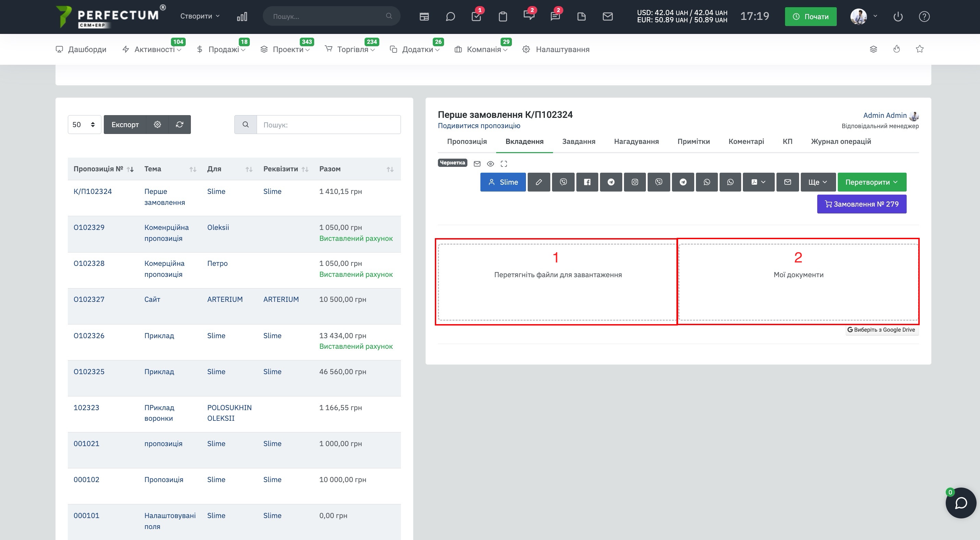The image size is (980, 540).
Task: Click the Facebook share icon button
Action: coord(587,182)
